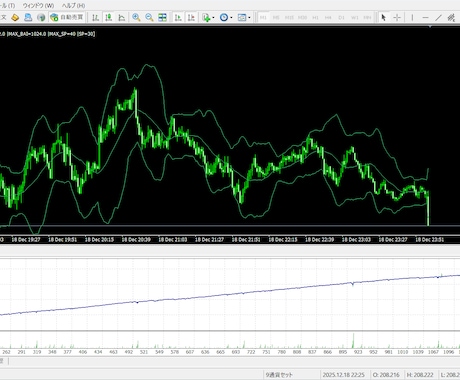
Task: Click the globe icon in toolbar
Action: tap(41, 17)
